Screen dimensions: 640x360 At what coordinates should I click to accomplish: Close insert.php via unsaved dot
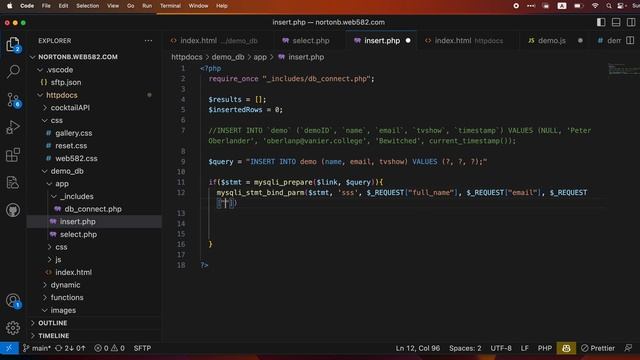(x=408, y=40)
